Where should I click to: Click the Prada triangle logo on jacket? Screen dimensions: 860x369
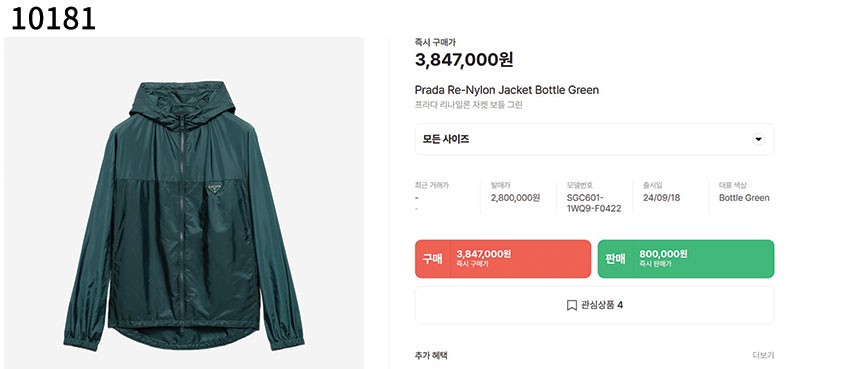coord(214,189)
